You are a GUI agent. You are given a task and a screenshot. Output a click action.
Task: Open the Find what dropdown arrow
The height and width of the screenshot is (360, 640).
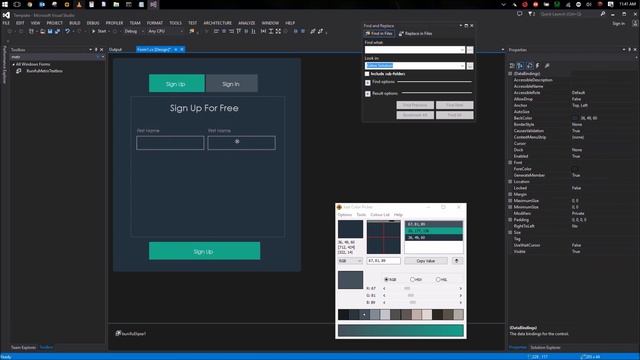point(462,49)
